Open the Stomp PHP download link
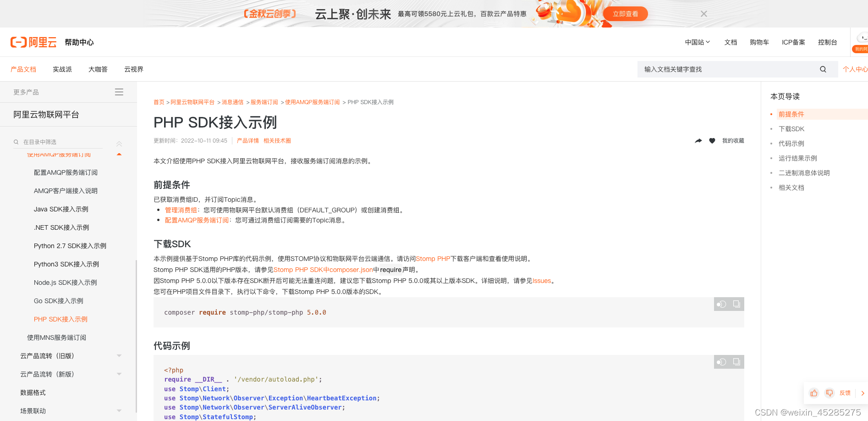Viewport: 868px width, 421px height. point(433,259)
